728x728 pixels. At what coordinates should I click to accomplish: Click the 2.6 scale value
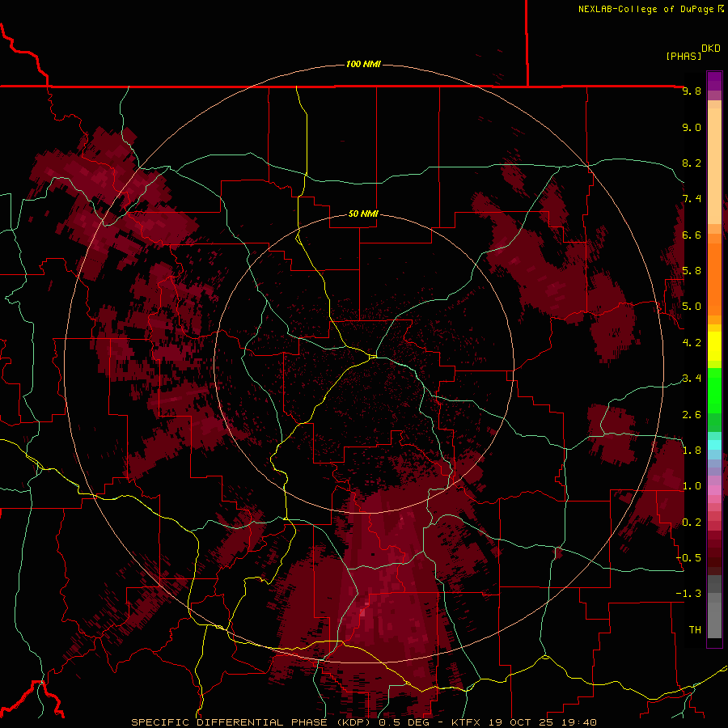pos(692,415)
